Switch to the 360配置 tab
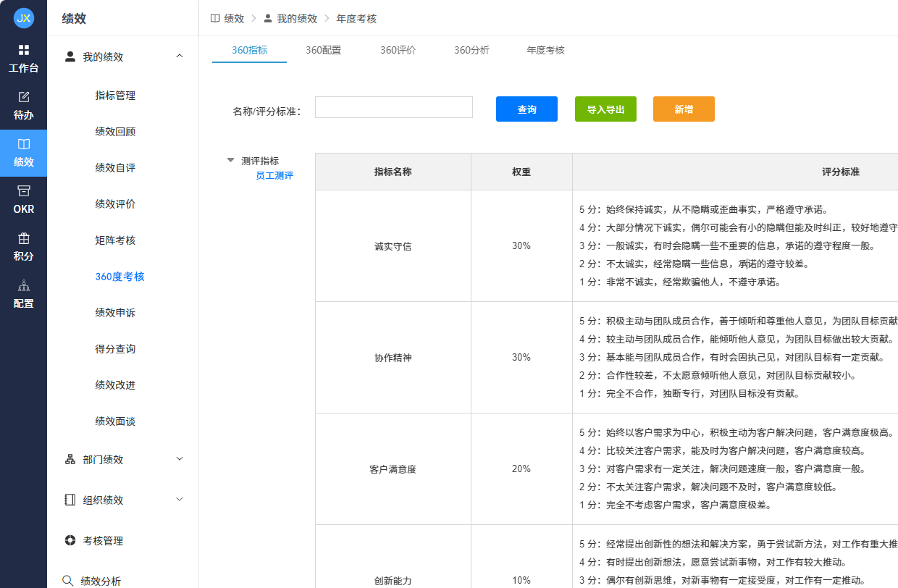Viewport: 898px width, 588px height. point(324,50)
